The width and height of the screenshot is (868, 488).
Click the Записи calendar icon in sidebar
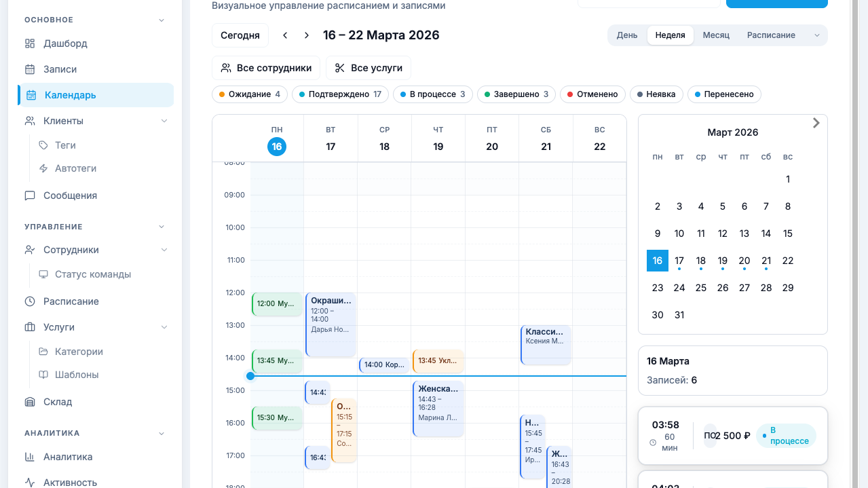click(30, 69)
